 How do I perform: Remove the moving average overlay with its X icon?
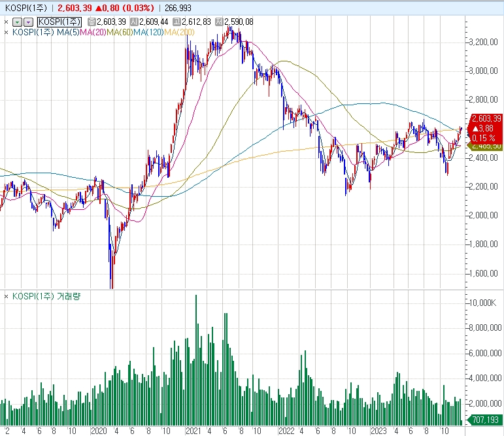6,32
